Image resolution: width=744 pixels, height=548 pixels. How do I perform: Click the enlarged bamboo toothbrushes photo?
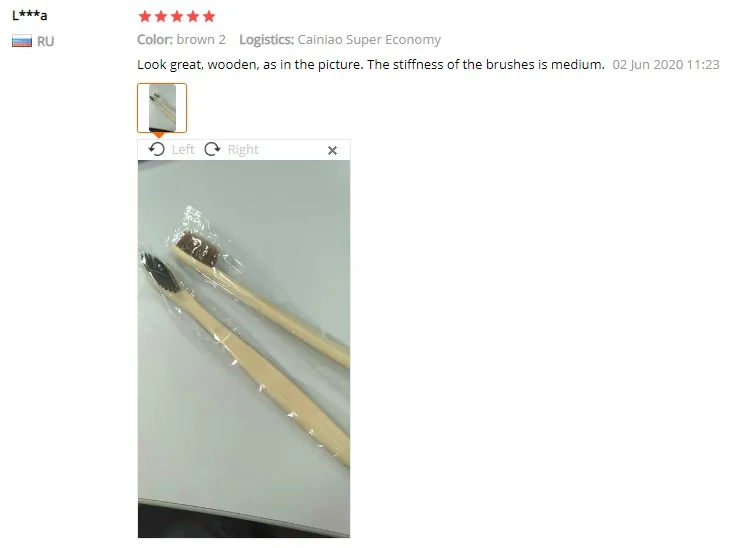click(244, 349)
